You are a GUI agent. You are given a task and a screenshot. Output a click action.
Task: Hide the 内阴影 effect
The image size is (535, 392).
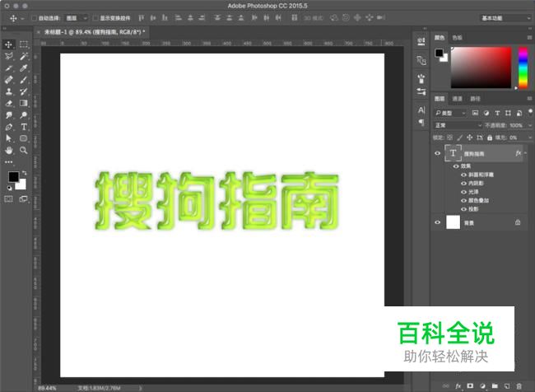tap(463, 184)
